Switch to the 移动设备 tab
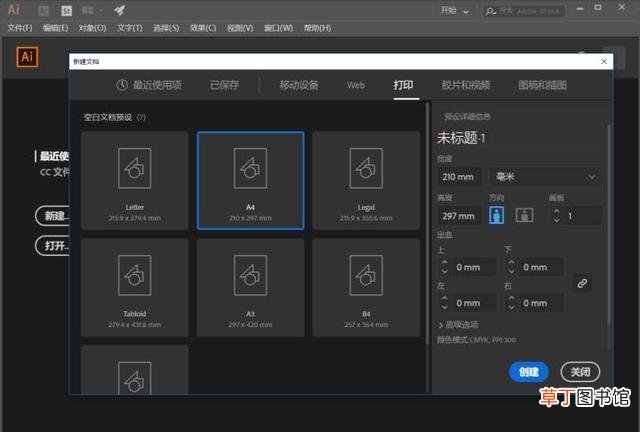 point(299,85)
